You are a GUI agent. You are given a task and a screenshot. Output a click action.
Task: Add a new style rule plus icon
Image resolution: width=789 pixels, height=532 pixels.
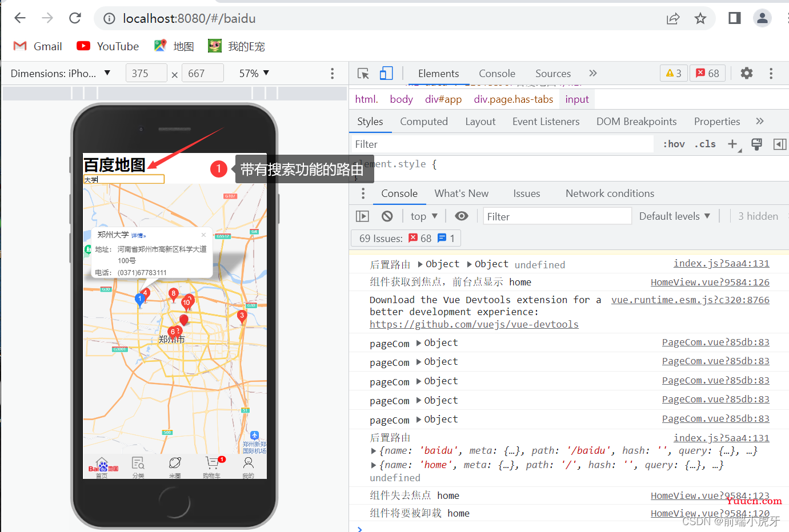coord(733,144)
